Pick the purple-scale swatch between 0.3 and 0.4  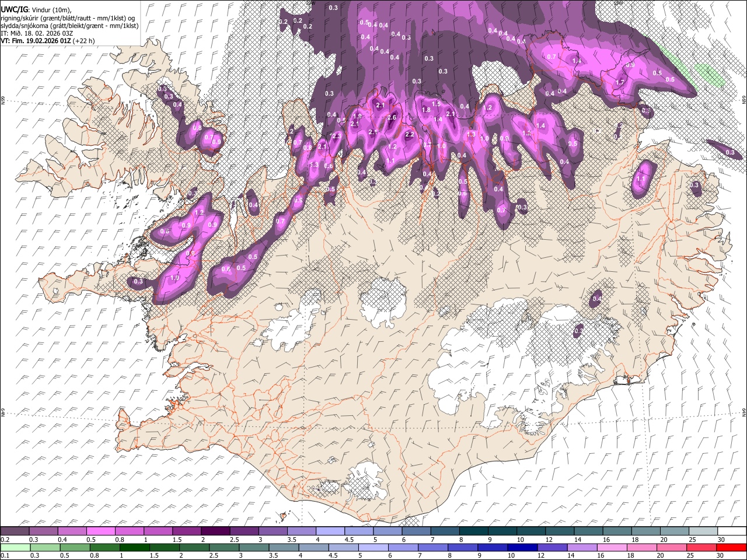(44, 531)
